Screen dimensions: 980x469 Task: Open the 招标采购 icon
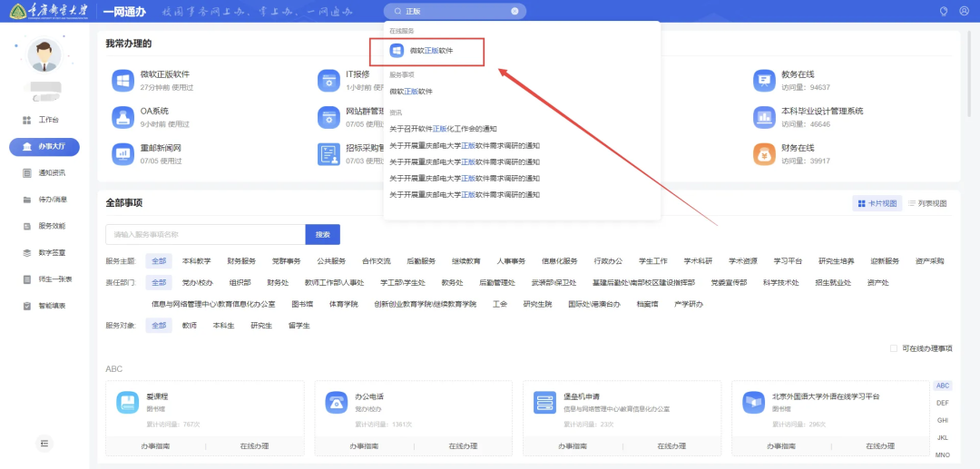(x=328, y=154)
